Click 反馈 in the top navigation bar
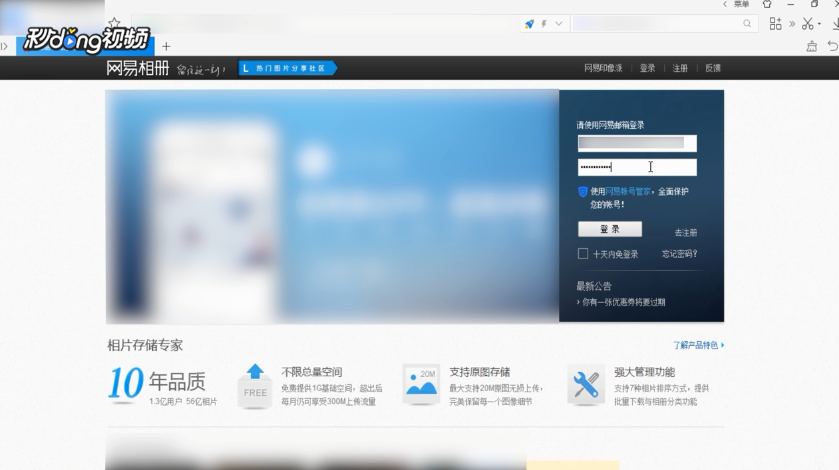 713,68
